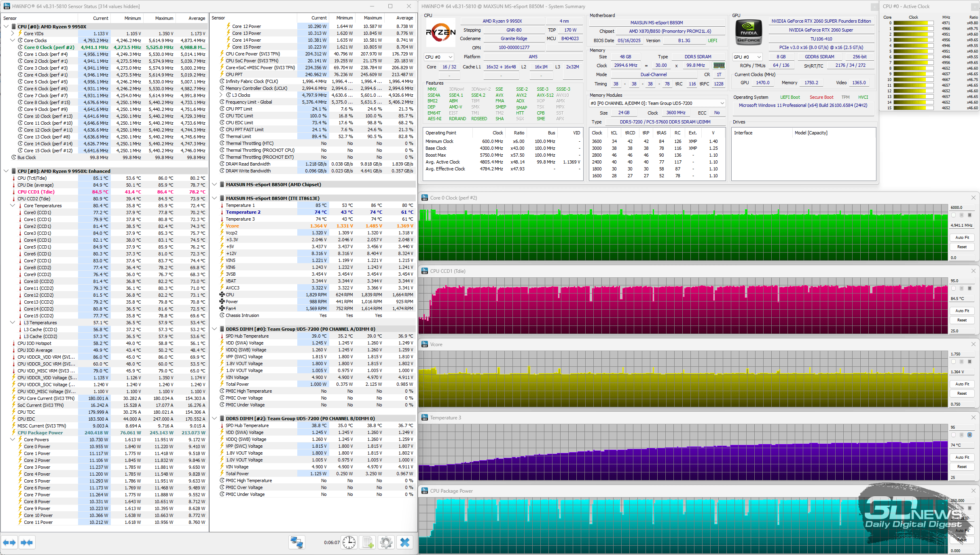Click the Maximum column header in right pane
This screenshot has width=980, height=555.
370,18
